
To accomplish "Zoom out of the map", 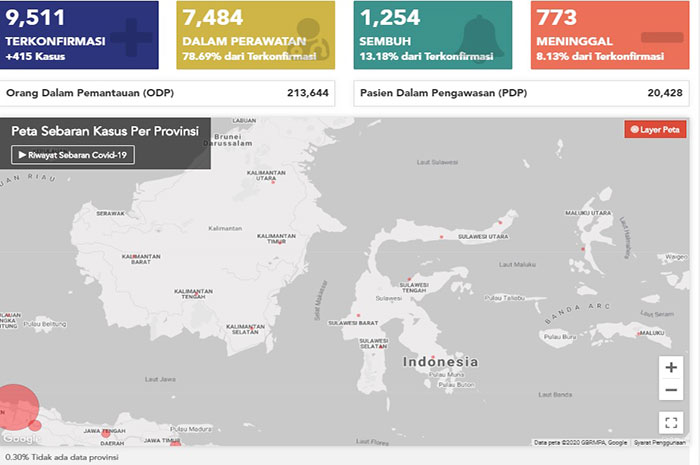I will (x=671, y=390).
